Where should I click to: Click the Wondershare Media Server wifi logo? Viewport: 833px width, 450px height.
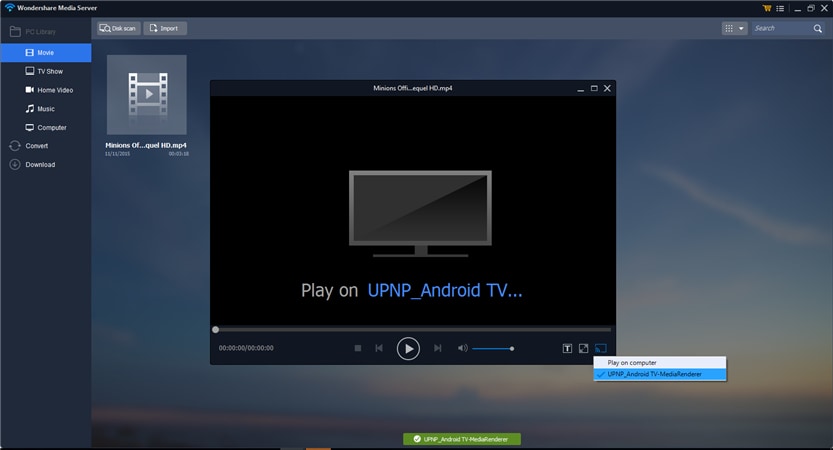[x=10, y=7]
